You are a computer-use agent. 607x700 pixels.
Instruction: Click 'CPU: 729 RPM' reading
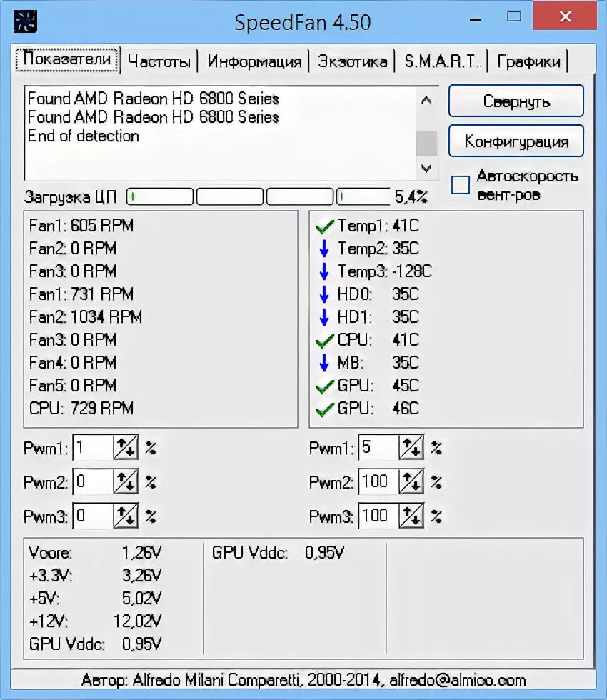(81, 409)
